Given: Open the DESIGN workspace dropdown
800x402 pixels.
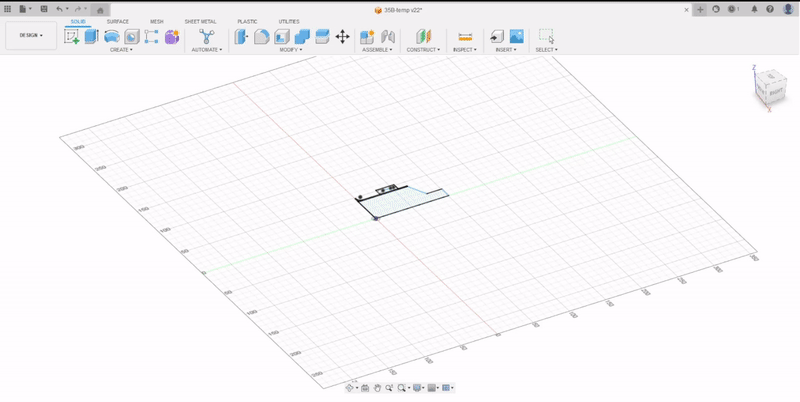Looking at the screenshot, I should 30,35.
